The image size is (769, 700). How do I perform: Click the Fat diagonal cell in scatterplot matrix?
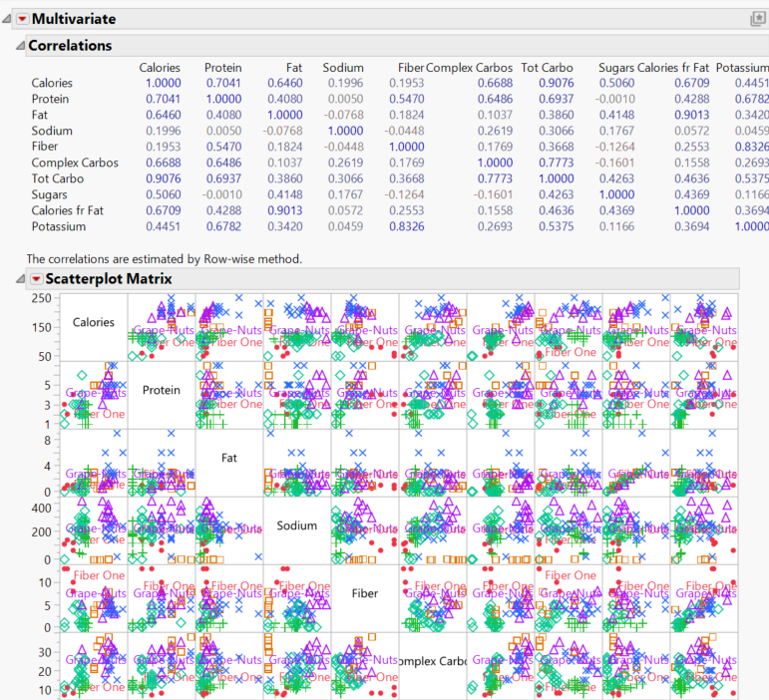pyautogui.click(x=229, y=459)
